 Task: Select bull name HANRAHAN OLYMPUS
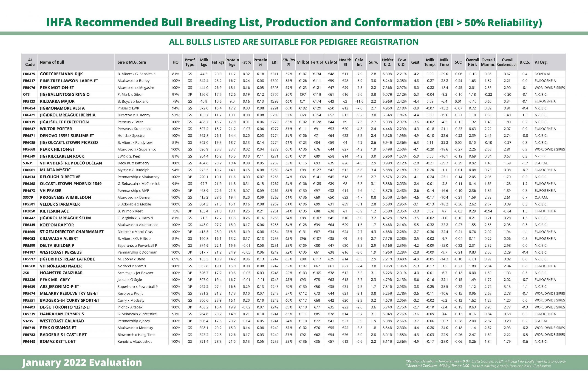[x=62, y=314]
